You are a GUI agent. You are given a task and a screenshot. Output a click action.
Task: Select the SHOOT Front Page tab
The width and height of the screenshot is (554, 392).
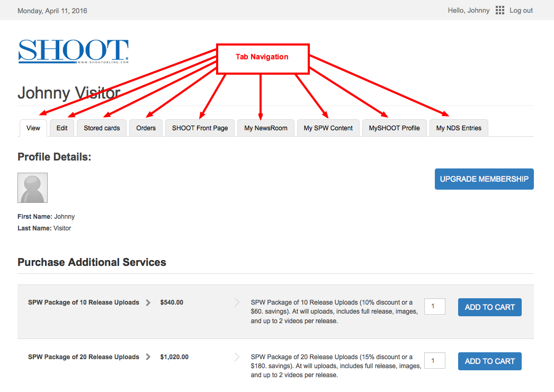pyautogui.click(x=200, y=128)
